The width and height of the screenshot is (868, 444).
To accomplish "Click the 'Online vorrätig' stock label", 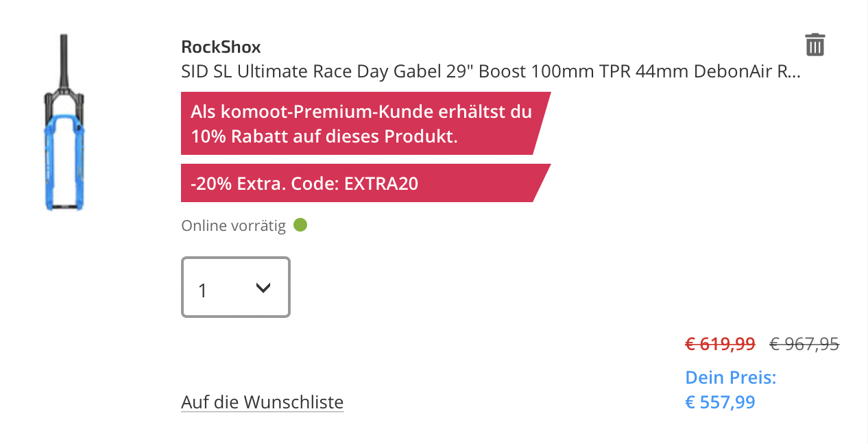I will [x=233, y=225].
